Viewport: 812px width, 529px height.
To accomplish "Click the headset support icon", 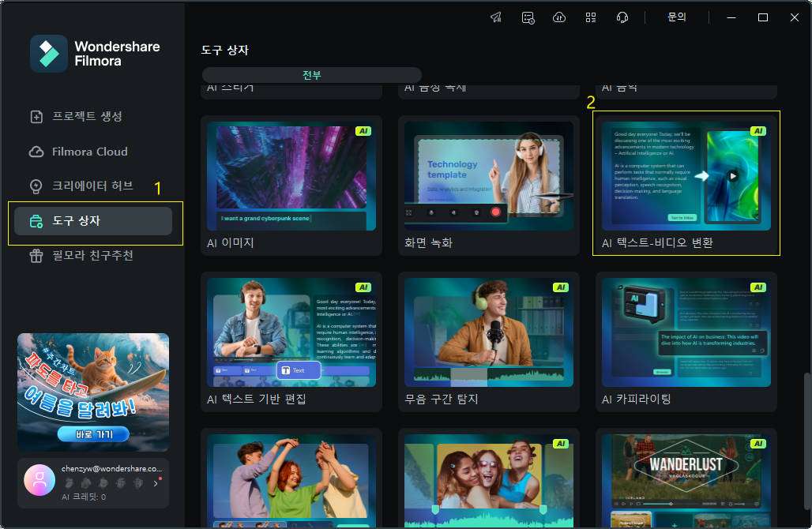I will 622,17.
